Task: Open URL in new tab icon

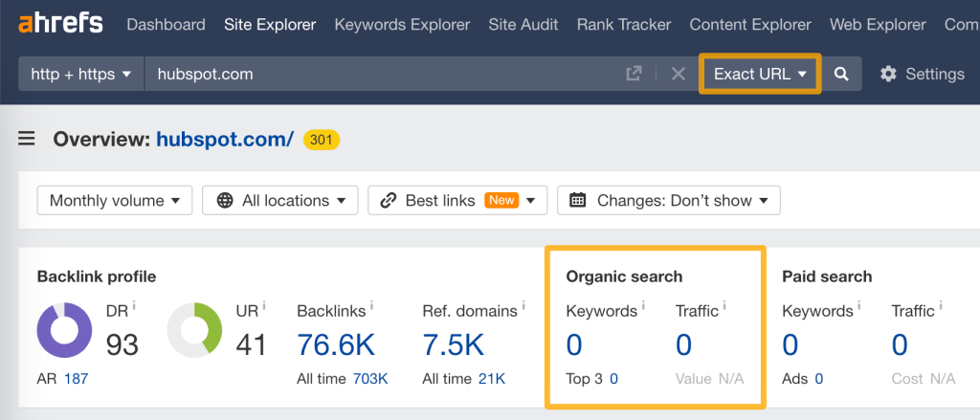Action: [x=634, y=74]
